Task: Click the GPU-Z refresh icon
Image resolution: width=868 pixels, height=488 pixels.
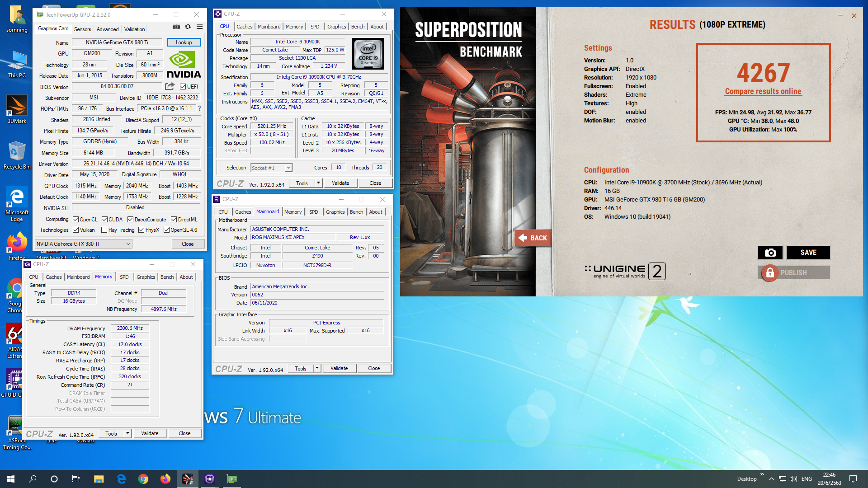Action: click(x=188, y=27)
